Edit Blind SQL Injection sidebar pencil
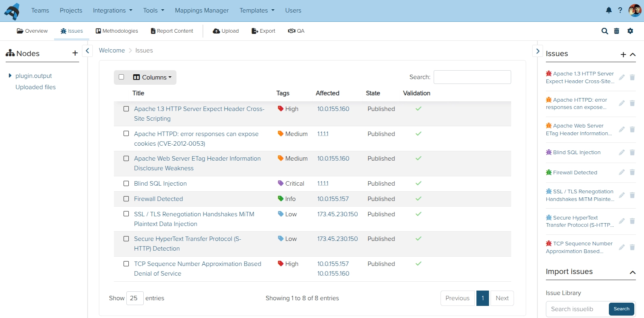 pos(622,153)
